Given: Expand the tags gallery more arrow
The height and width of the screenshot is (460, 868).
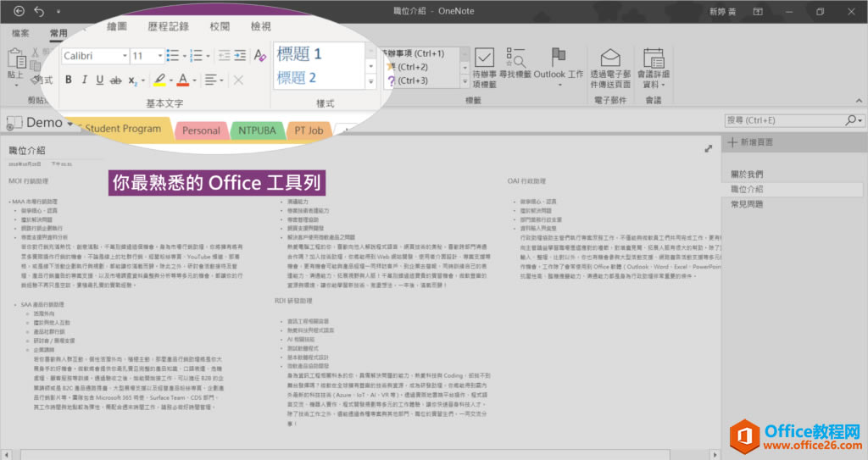Looking at the screenshot, I should click(x=465, y=81).
